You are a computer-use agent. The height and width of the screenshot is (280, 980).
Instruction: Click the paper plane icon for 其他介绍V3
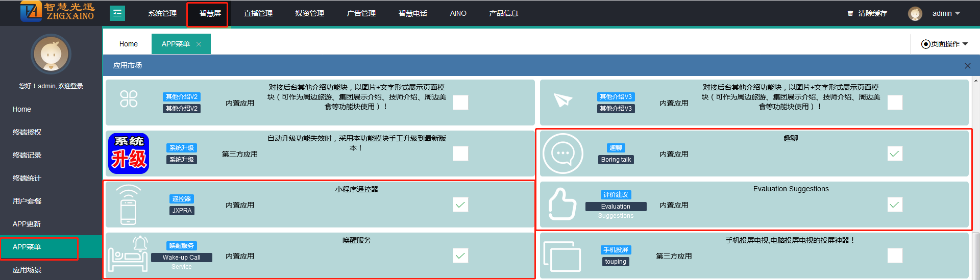click(x=562, y=100)
